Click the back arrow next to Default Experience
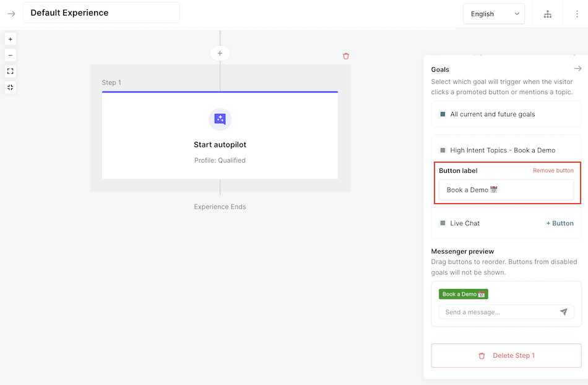 click(11, 14)
